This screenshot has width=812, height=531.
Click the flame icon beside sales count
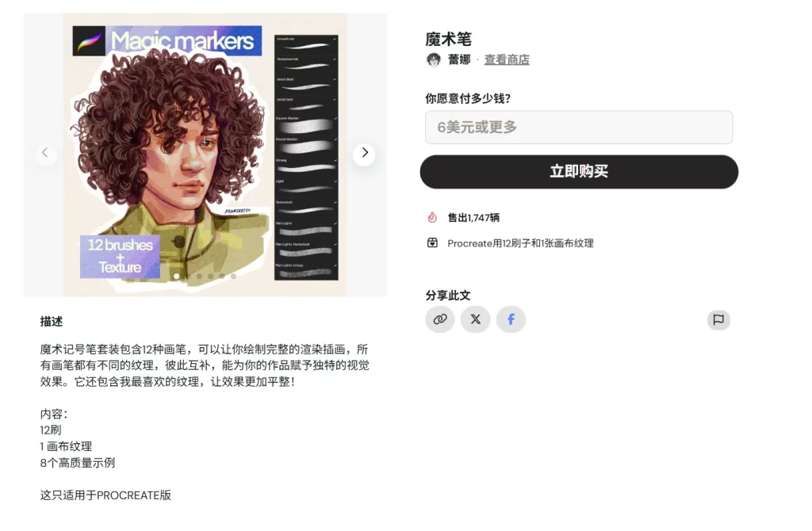(432, 217)
